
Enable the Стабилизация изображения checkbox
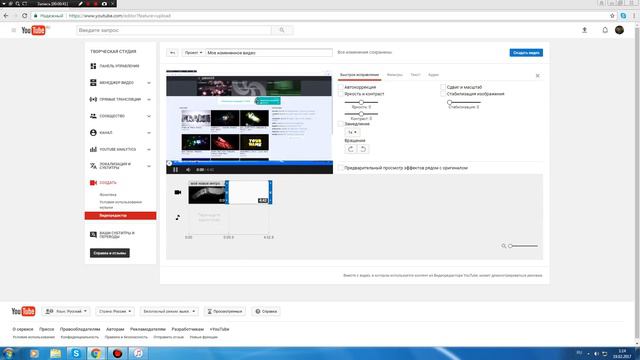point(443,94)
